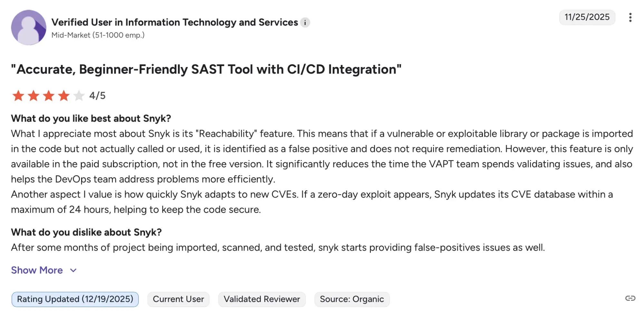Click the Rating Updated (12/19/2025) tag

click(75, 299)
